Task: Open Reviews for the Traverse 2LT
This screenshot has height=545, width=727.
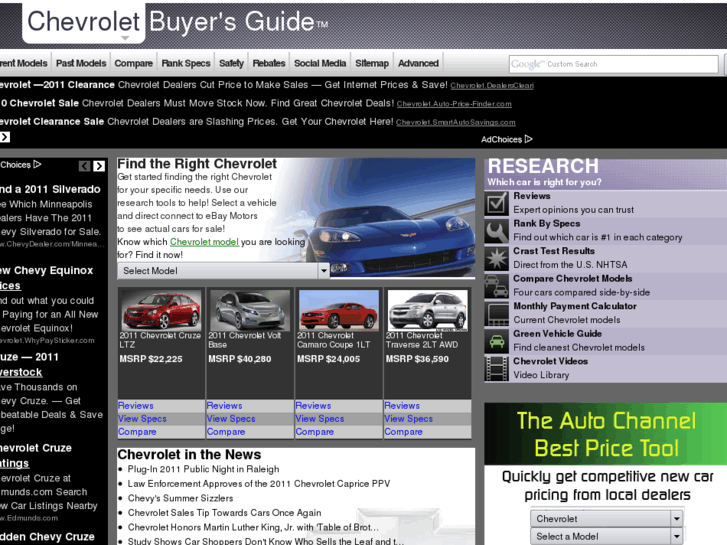Action: tap(402, 406)
